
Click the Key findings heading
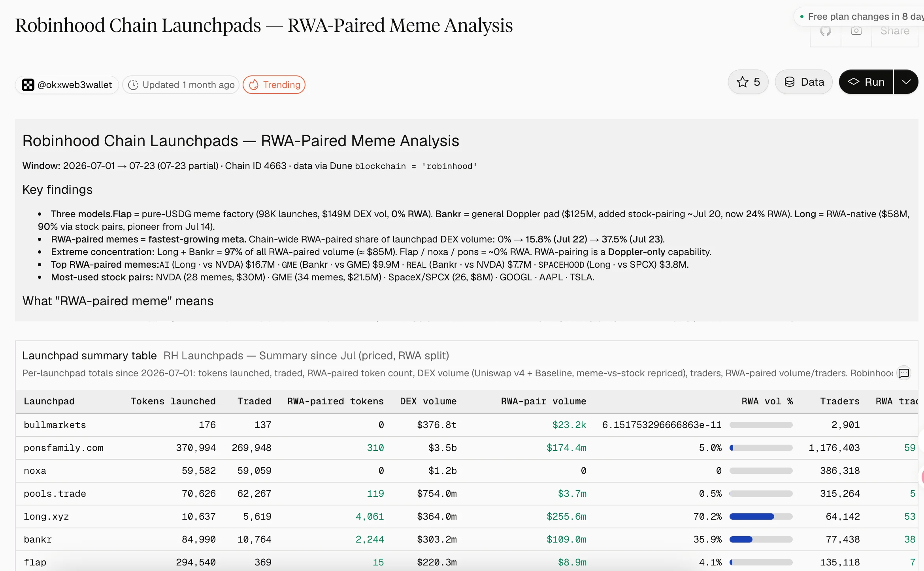[57, 190]
